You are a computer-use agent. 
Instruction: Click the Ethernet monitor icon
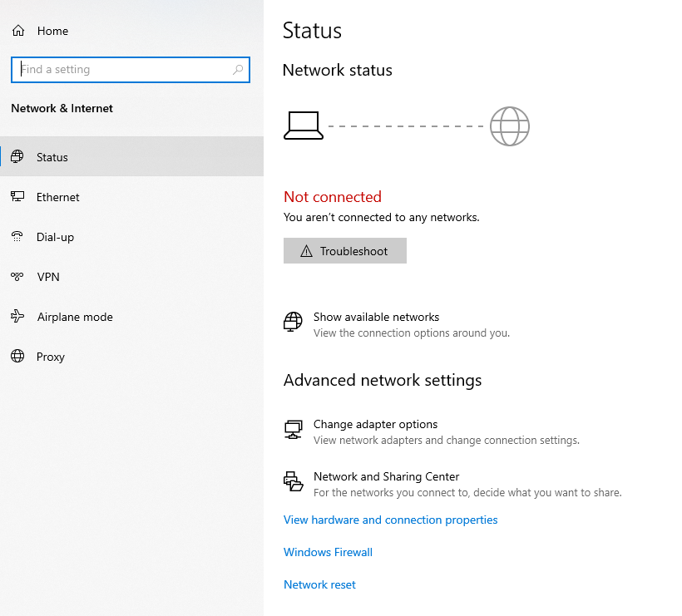pos(17,197)
